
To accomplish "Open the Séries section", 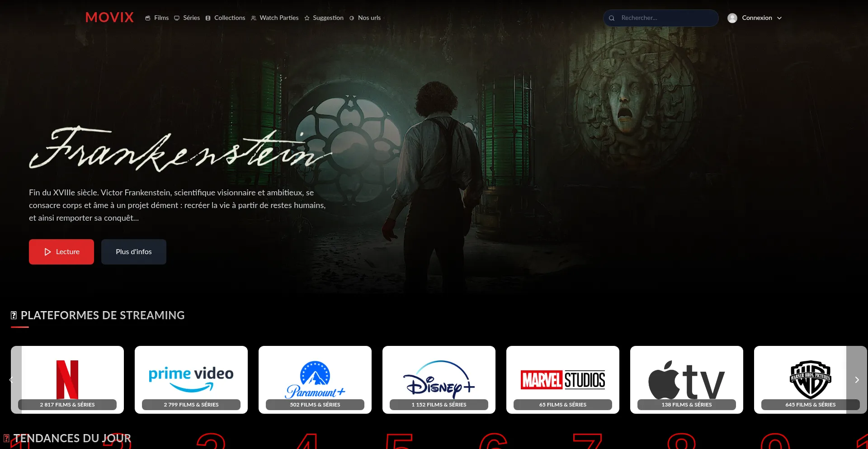I will (187, 18).
